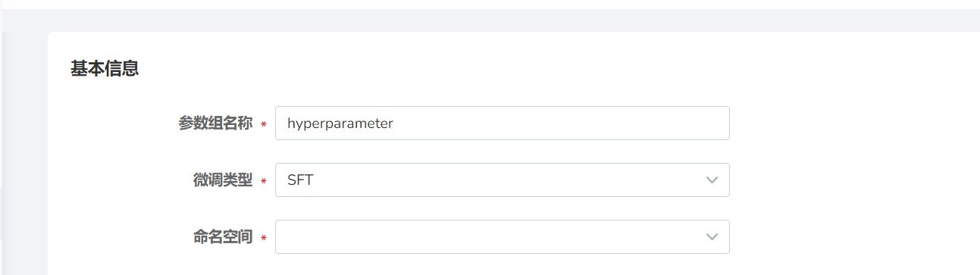
Task: Show namespace options using the down arrow
Action: pyautogui.click(x=712, y=237)
